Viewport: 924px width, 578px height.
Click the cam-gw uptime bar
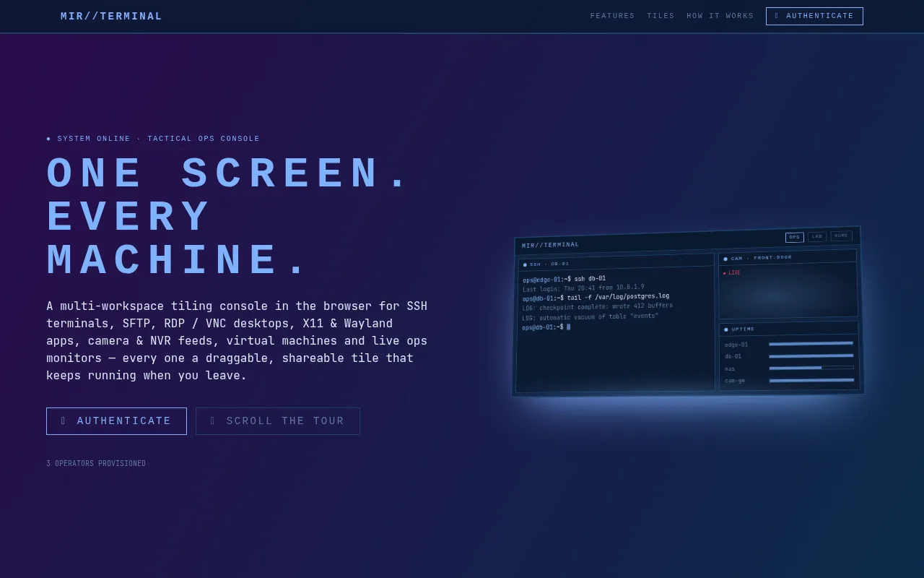(811, 379)
